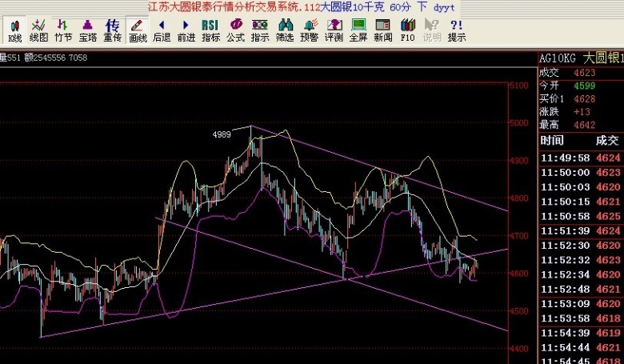624x364 pixels.
Task: Click the 4989 peak price label
Action: point(222,134)
